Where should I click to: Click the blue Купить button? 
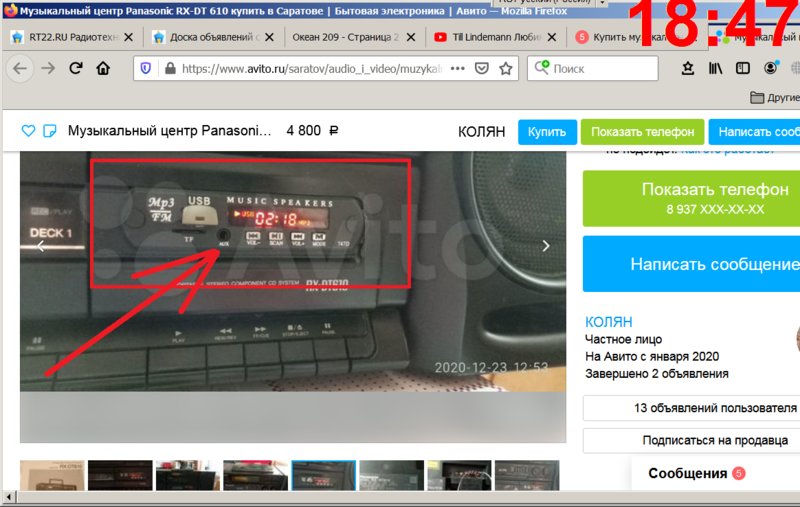pyautogui.click(x=547, y=132)
